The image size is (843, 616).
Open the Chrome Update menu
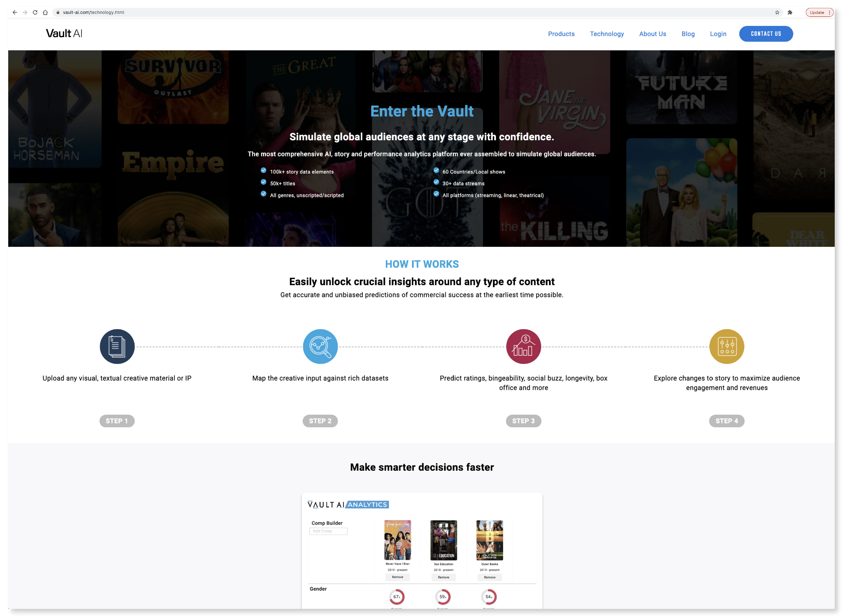click(819, 12)
